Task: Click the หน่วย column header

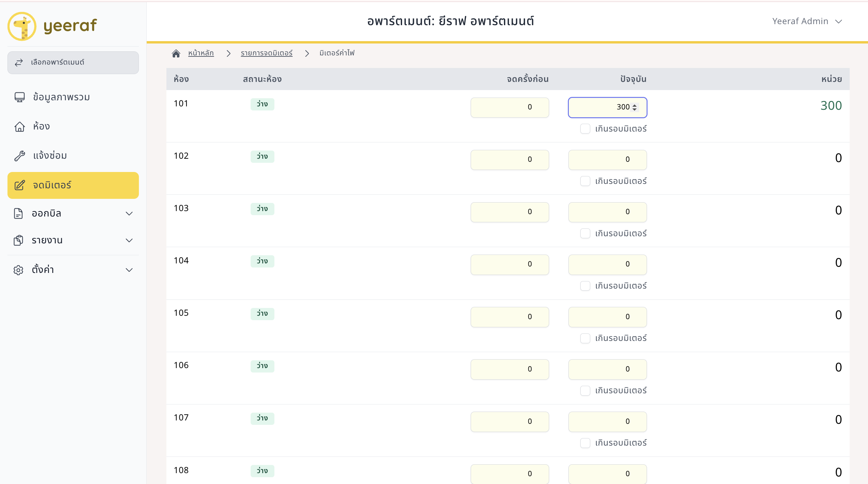Action: 832,79
